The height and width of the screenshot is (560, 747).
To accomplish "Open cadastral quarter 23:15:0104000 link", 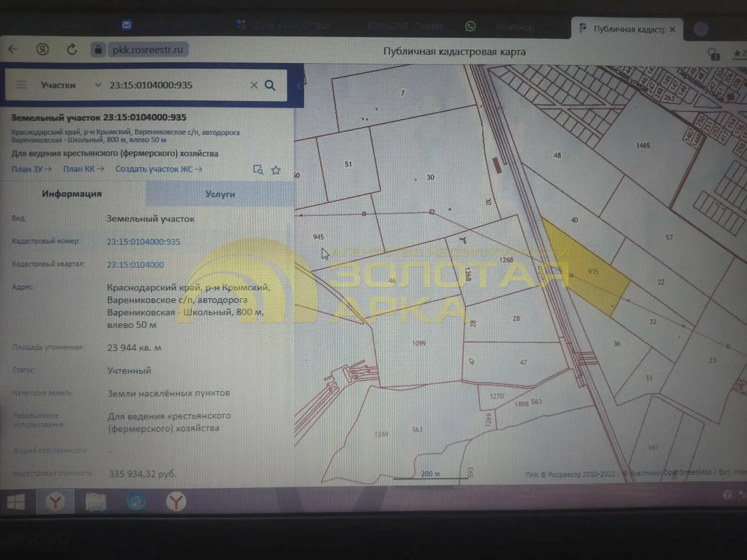I will click(x=135, y=265).
